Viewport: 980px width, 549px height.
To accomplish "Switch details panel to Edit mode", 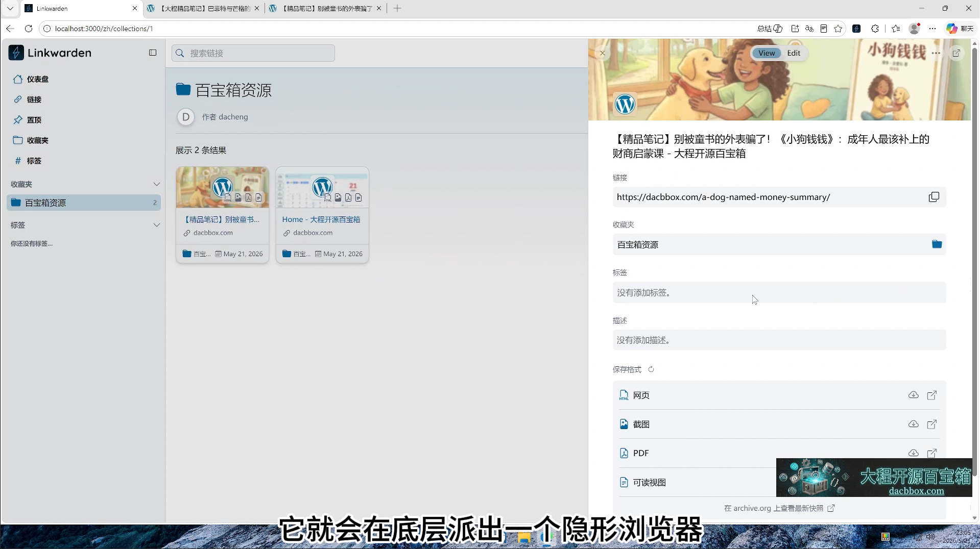I will 794,53.
